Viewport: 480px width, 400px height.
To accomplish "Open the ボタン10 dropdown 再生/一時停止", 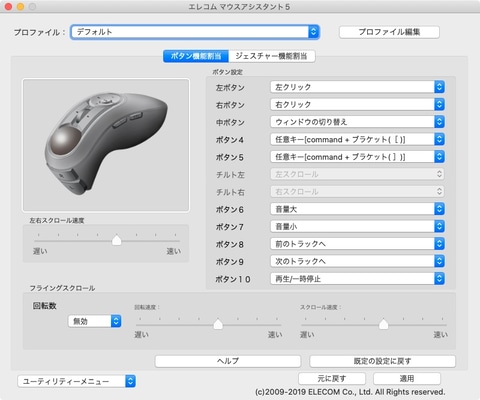I will click(357, 279).
